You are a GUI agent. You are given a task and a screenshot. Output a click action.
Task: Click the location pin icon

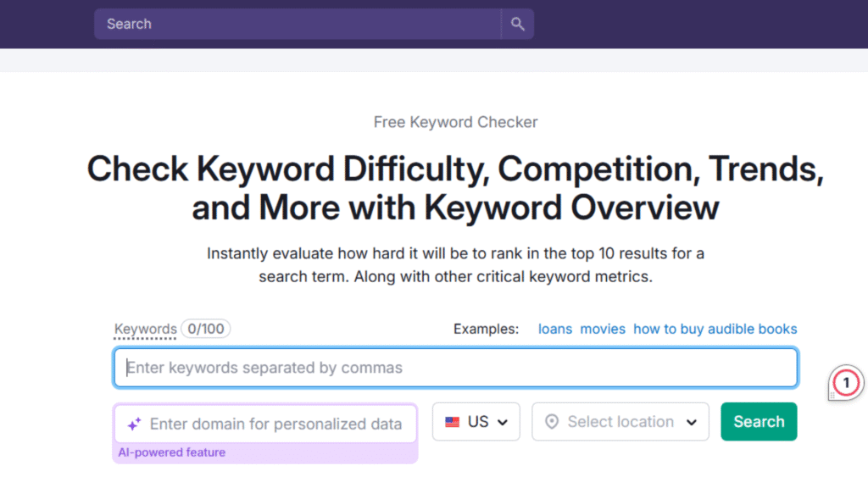552,422
